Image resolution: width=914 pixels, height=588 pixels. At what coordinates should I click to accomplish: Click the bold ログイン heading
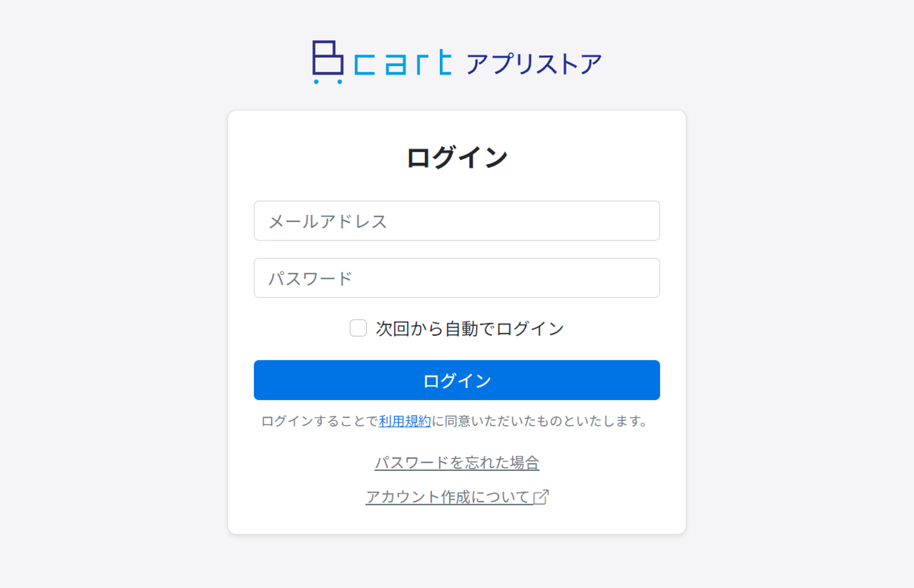[457, 157]
